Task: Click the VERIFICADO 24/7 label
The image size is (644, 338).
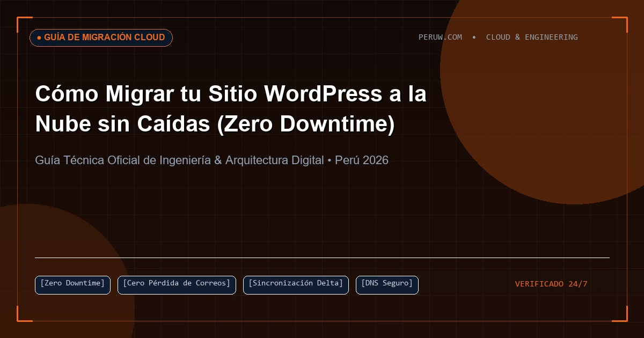Action: click(551, 284)
